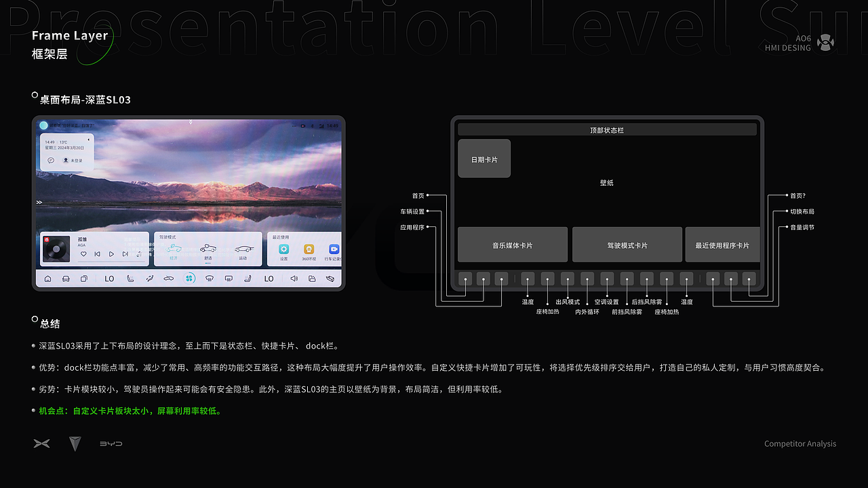Viewport: 868px width, 488px height.
Task: Skip to previous track in music card
Action: (98, 253)
